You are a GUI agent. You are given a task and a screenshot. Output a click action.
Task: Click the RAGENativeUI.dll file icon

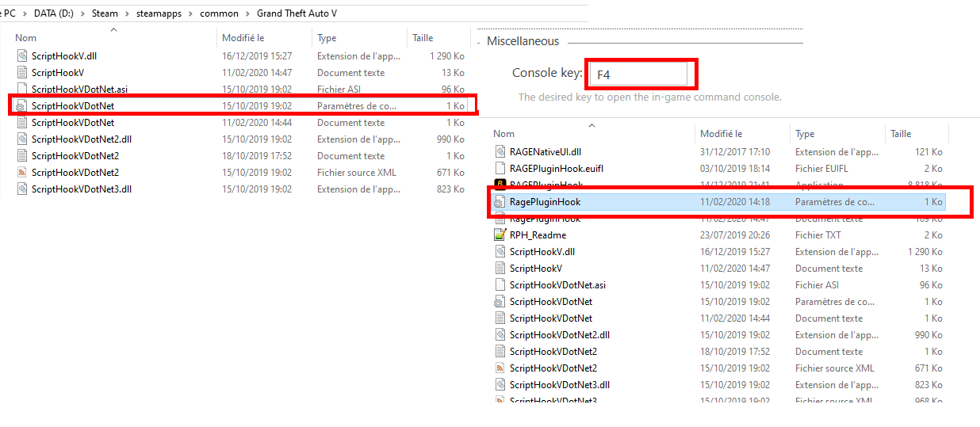(x=500, y=151)
